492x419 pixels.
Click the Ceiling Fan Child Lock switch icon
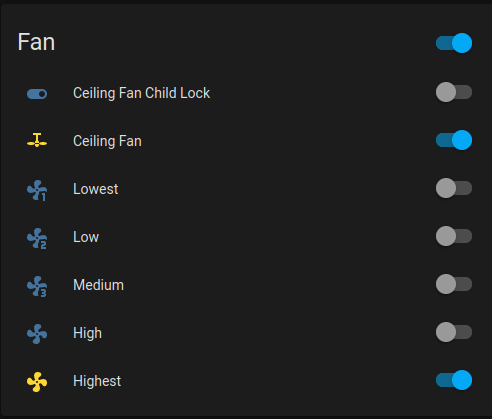coord(37,94)
